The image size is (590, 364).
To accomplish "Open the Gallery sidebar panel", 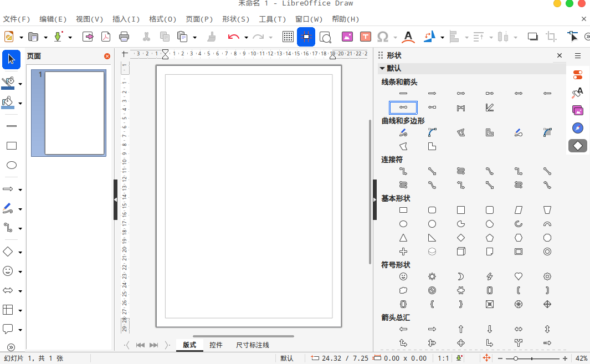I will [577, 110].
